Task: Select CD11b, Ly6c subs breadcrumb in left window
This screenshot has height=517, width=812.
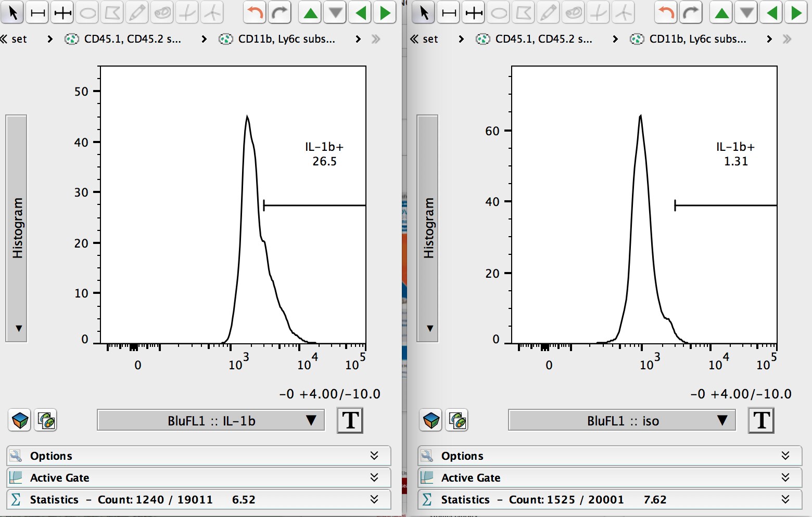Action: (277, 39)
